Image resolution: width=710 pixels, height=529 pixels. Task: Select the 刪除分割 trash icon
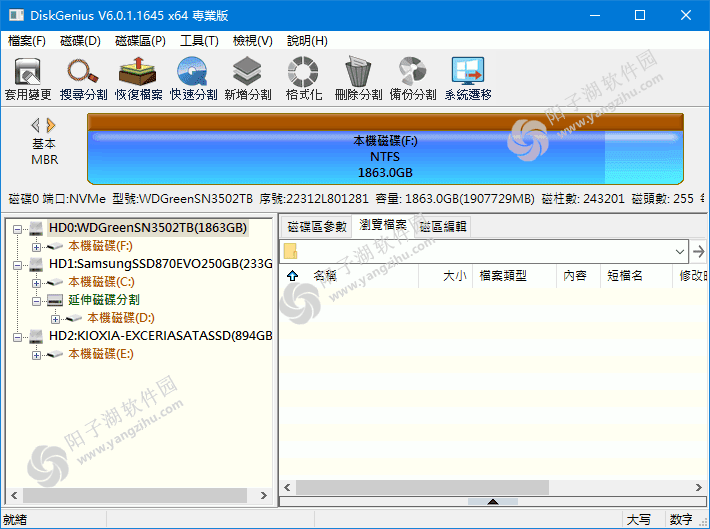tap(358, 78)
